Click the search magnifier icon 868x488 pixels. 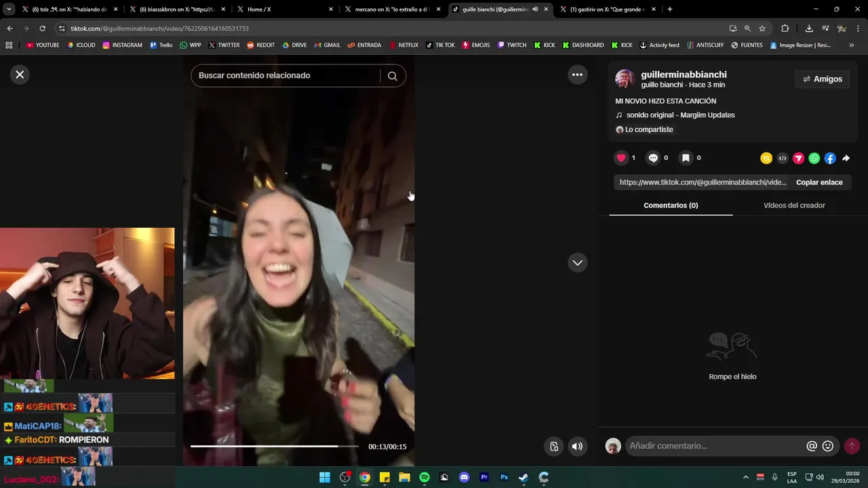(x=393, y=76)
